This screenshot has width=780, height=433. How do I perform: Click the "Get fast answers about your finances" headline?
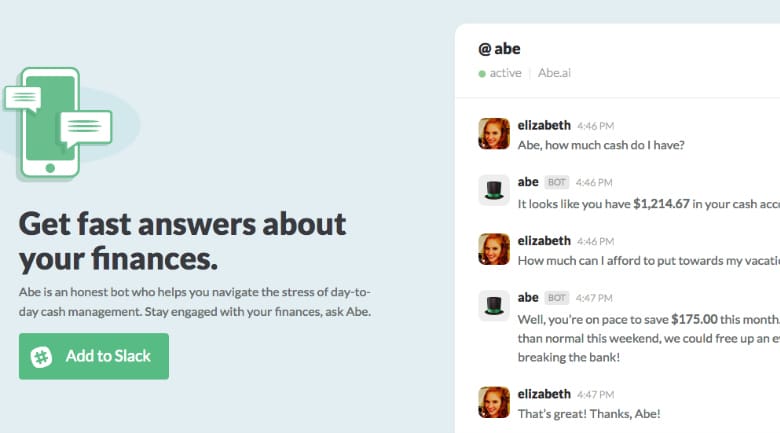pyautogui.click(x=182, y=241)
